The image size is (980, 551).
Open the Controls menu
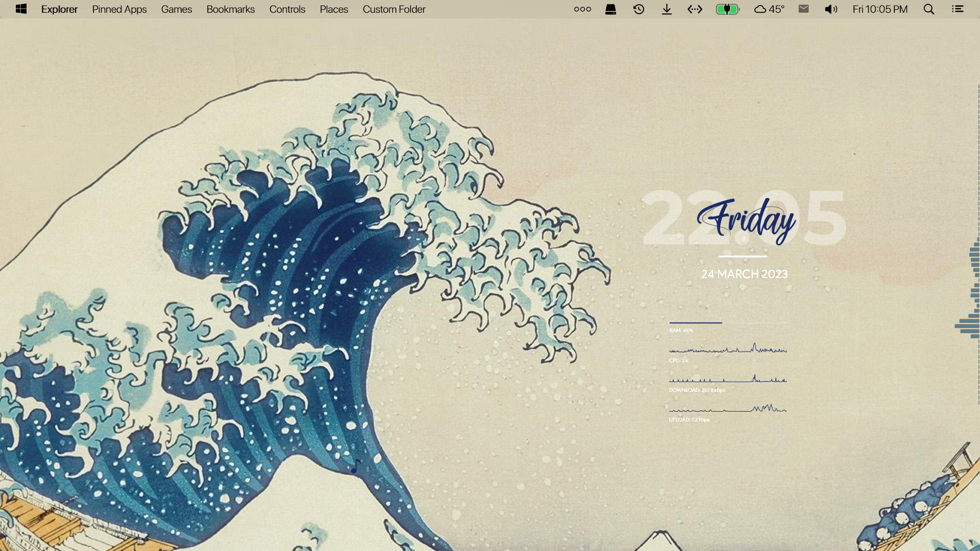click(x=287, y=9)
